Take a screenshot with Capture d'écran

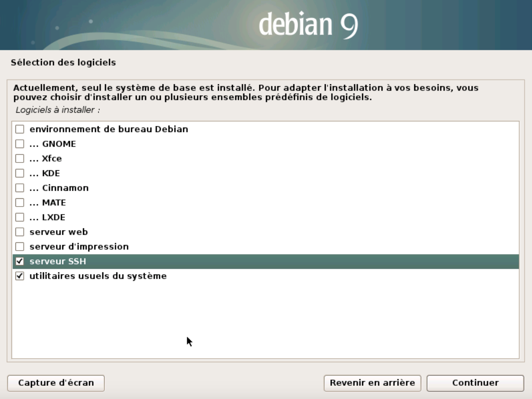56,383
